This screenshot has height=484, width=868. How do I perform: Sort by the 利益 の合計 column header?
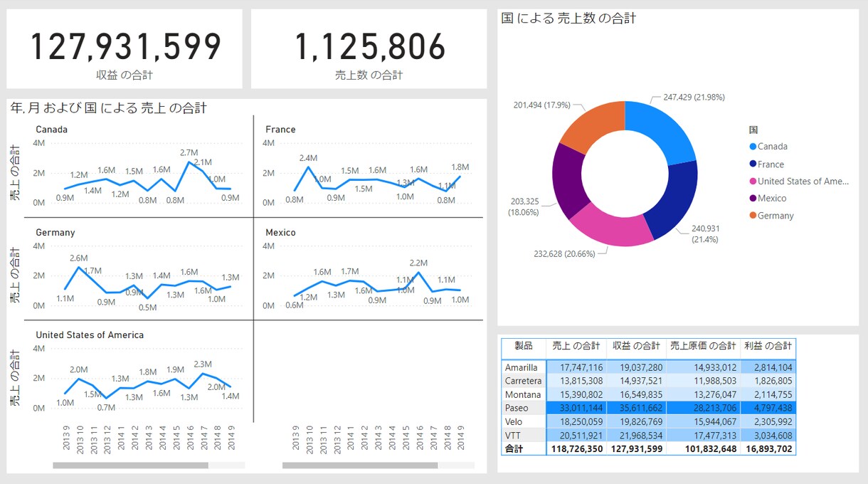(x=768, y=345)
